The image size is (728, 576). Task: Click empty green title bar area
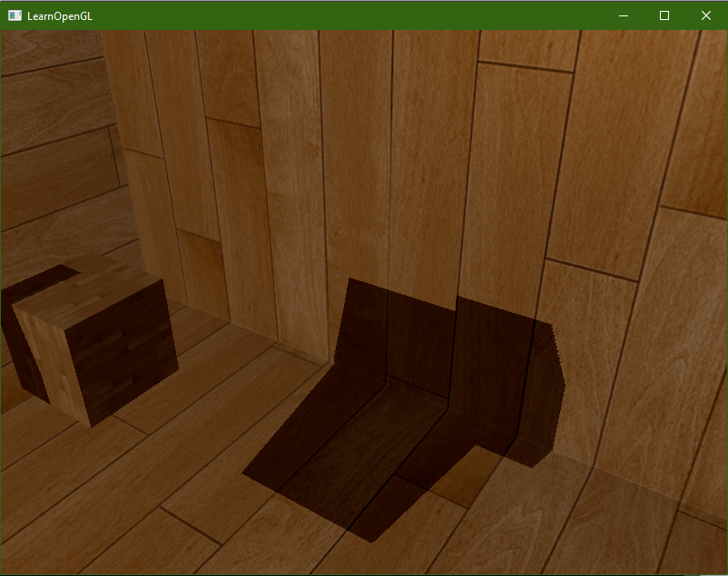[345, 15]
